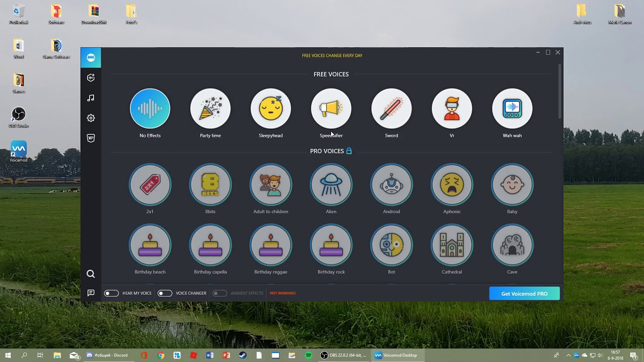Open the Voicemod desktop shortcut
Image resolution: width=644 pixels, height=362 pixels.
click(19, 152)
